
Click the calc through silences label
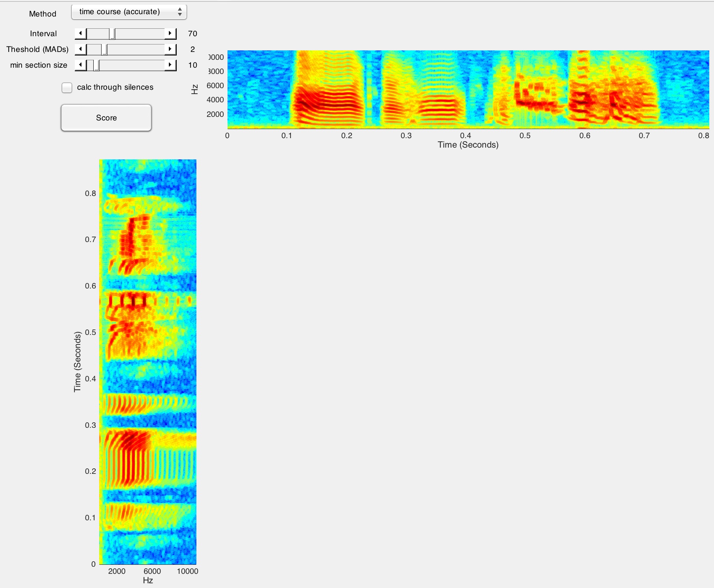tap(115, 87)
